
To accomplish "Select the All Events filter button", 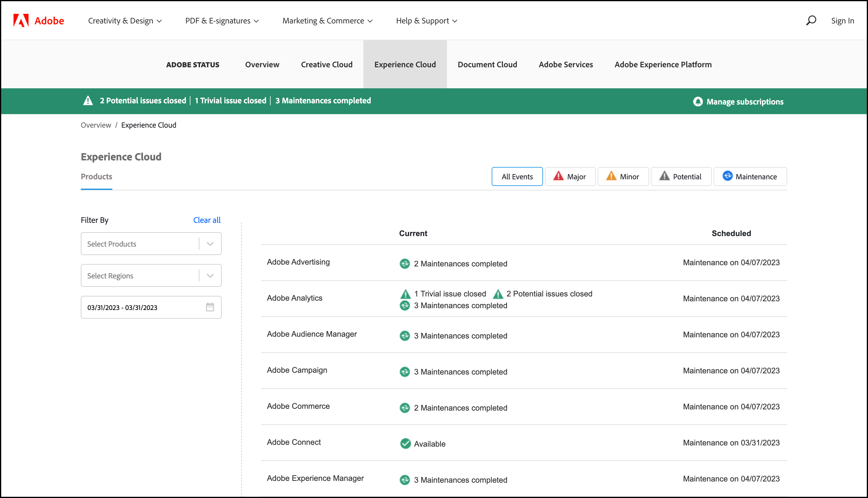I will point(517,177).
